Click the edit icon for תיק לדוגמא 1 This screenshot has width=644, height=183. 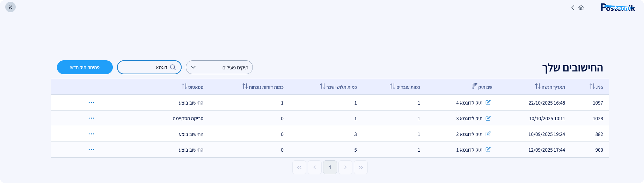pos(488,150)
